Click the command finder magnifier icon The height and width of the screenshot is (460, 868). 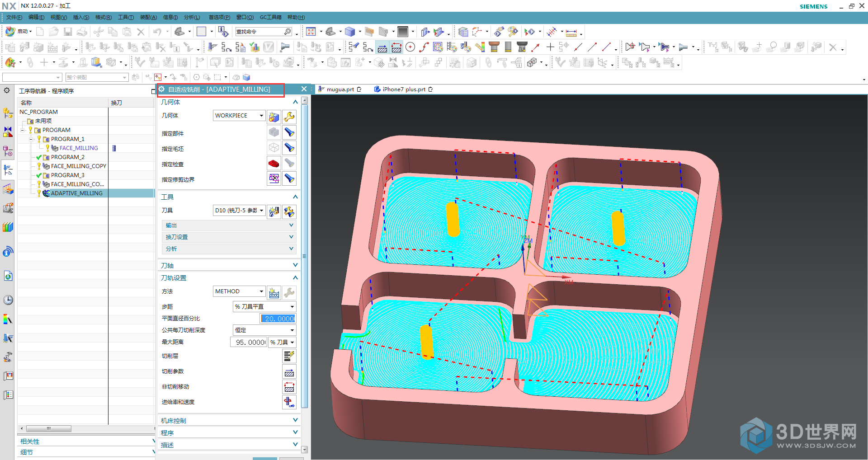pos(288,32)
